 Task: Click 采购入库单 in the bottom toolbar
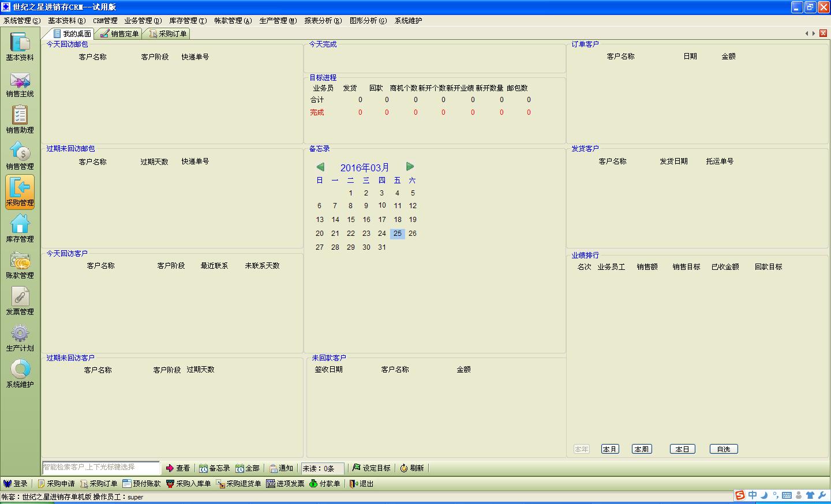pyautogui.click(x=189, y=484)
